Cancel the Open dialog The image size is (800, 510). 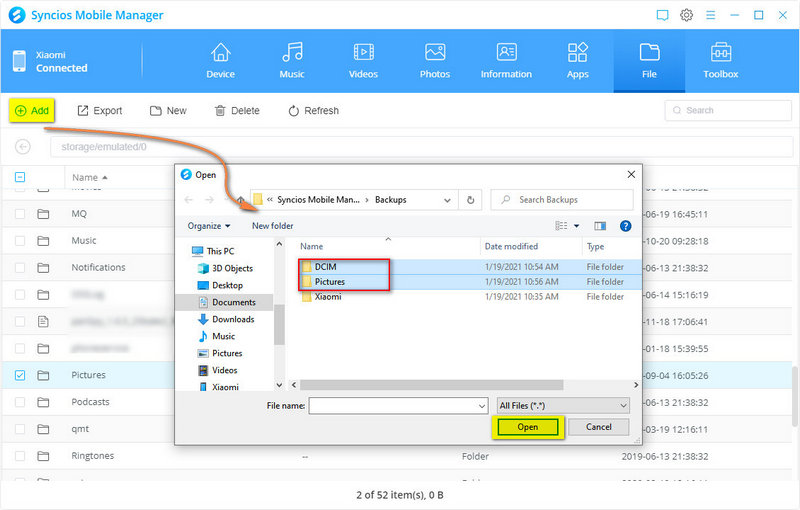pyautogui.click(x=598, y=427)
